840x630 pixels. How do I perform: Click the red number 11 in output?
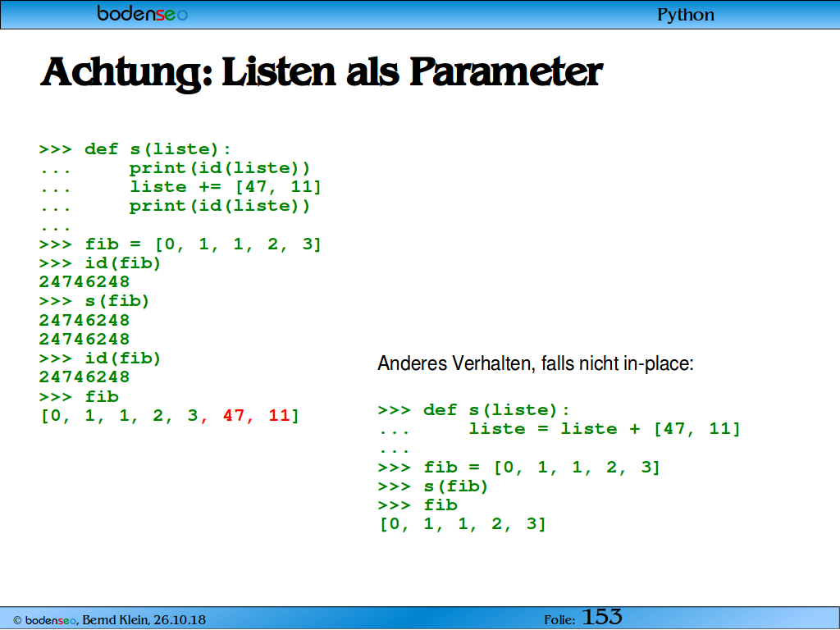(x=279, y=415)
